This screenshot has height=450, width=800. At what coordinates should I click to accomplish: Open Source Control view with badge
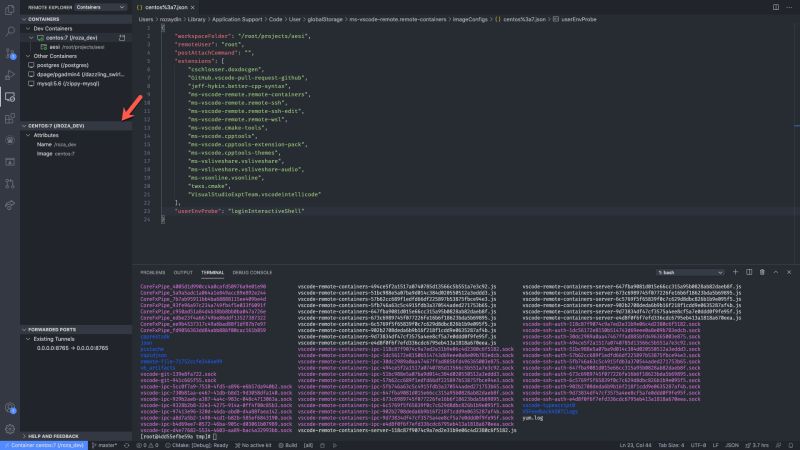(10, 53)
